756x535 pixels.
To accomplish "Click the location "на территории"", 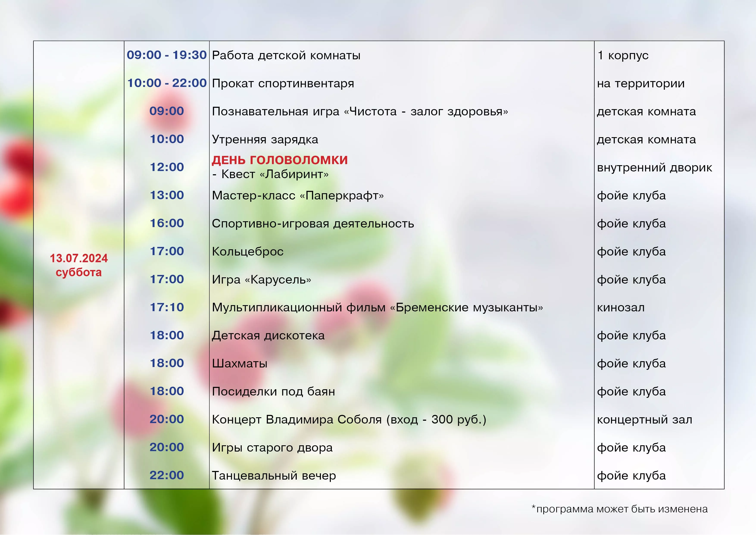I will coord(641,83).
